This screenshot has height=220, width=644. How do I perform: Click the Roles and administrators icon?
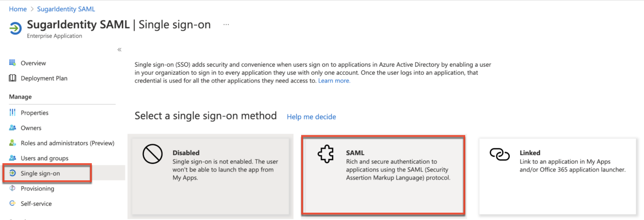[x=12, y=143]
